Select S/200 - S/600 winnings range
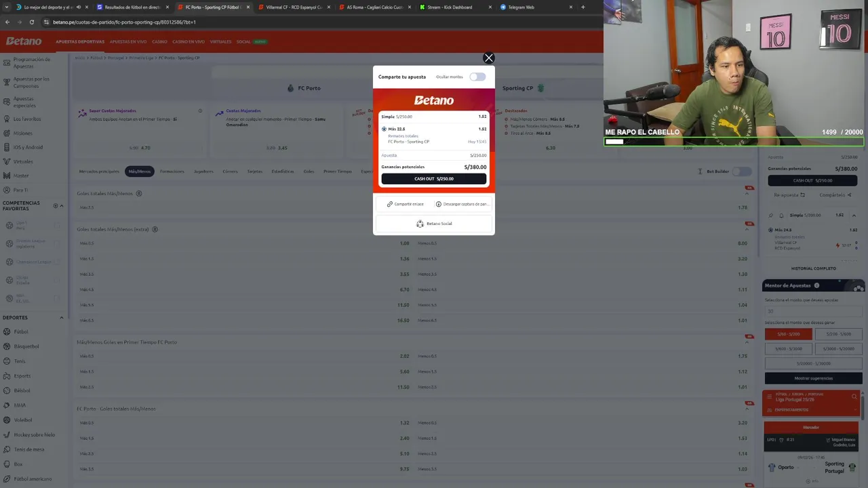The height and width of the screenshot is (488, 868). click(x=839, y=334)
